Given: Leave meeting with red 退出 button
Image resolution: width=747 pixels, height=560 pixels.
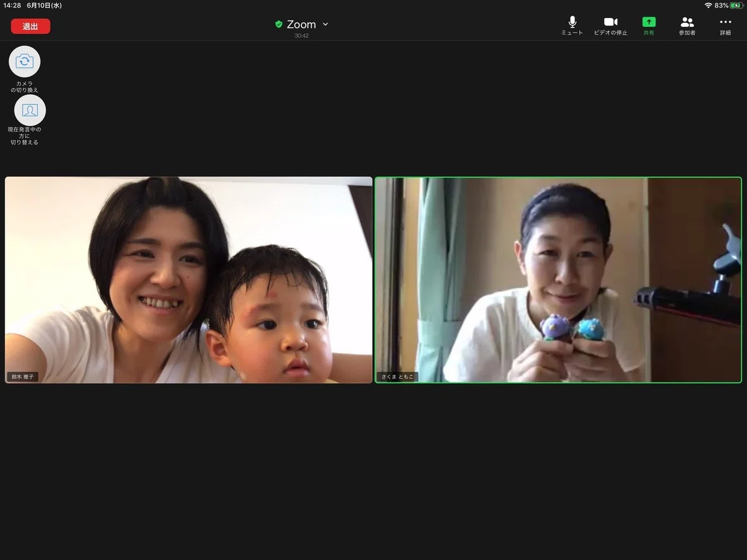Looking at the screenshot, I should pyautogui.click(x=31, y=26).
